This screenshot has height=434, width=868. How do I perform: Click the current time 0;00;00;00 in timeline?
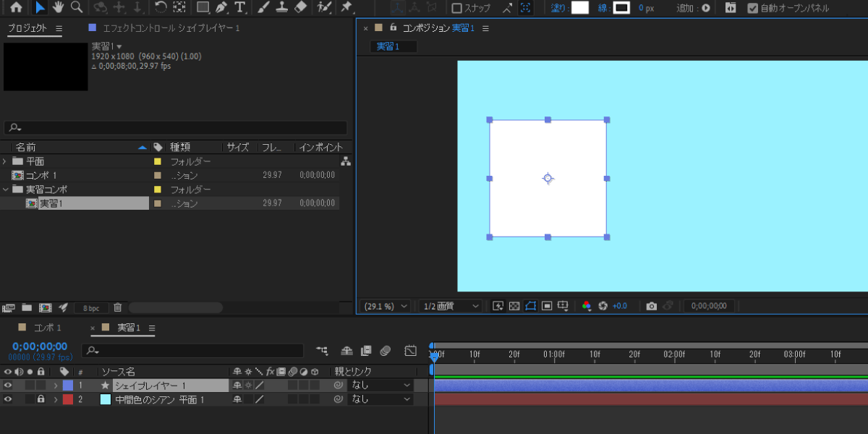click(40, 346)
